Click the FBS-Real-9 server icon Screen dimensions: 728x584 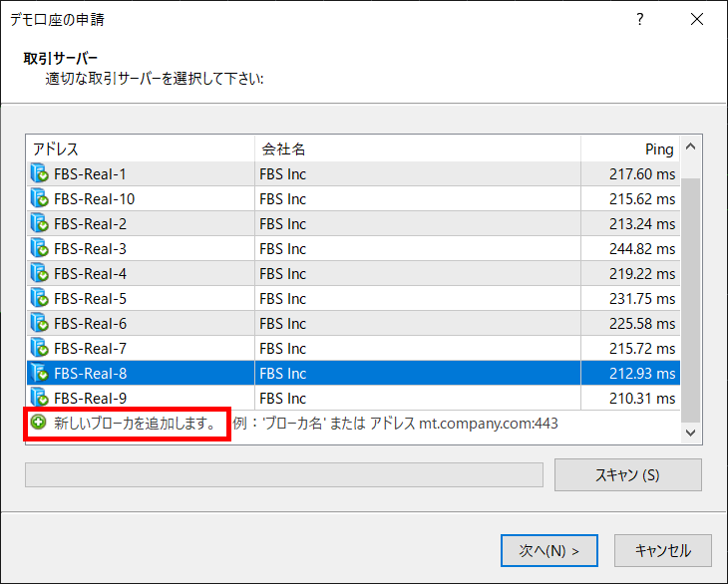[x=40, y=398]
